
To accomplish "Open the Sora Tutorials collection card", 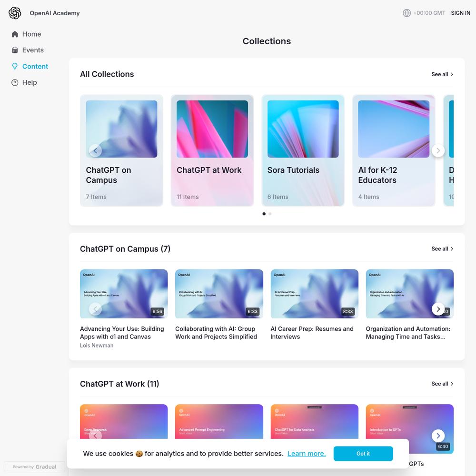I will click(x=303, y=150).
